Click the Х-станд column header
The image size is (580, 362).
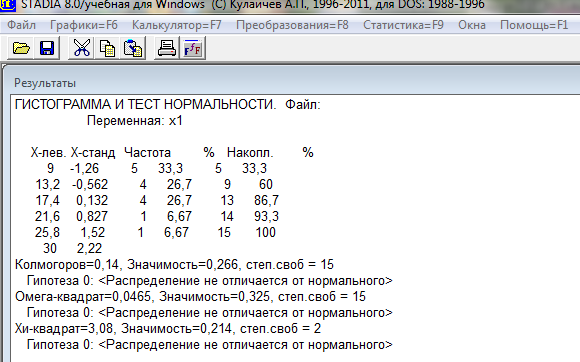93,152
